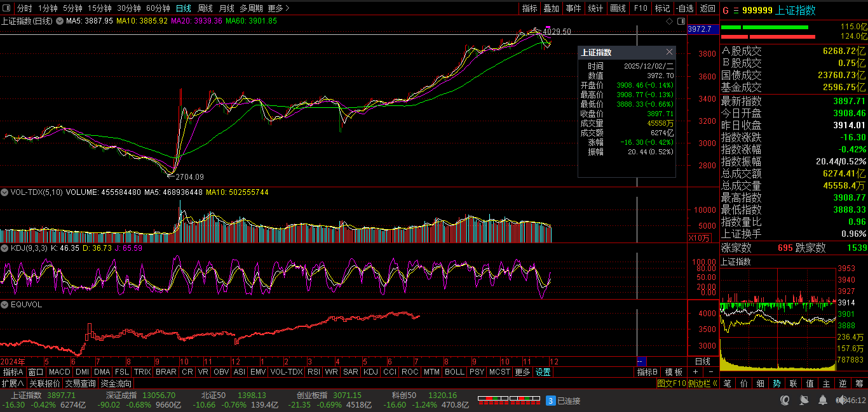Image resolution: width=868 pixels, height=412 pixels.
Task: Select the TRIX indicator
Action: (142, 372)
